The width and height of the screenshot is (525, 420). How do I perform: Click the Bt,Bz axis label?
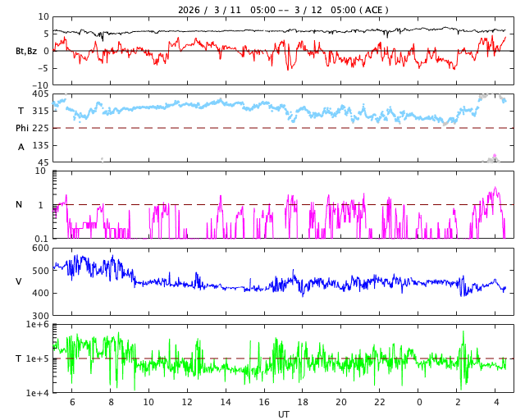point(25,51)
